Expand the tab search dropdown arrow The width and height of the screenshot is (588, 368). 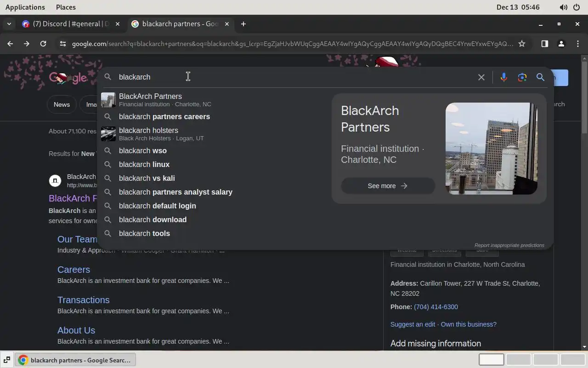(x=9, y=24)
